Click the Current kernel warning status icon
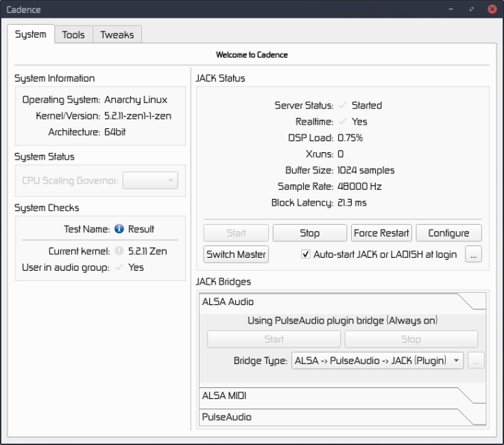Image resolution: width=504 pixels, height=445 pixels. click(x=119, y=251)
